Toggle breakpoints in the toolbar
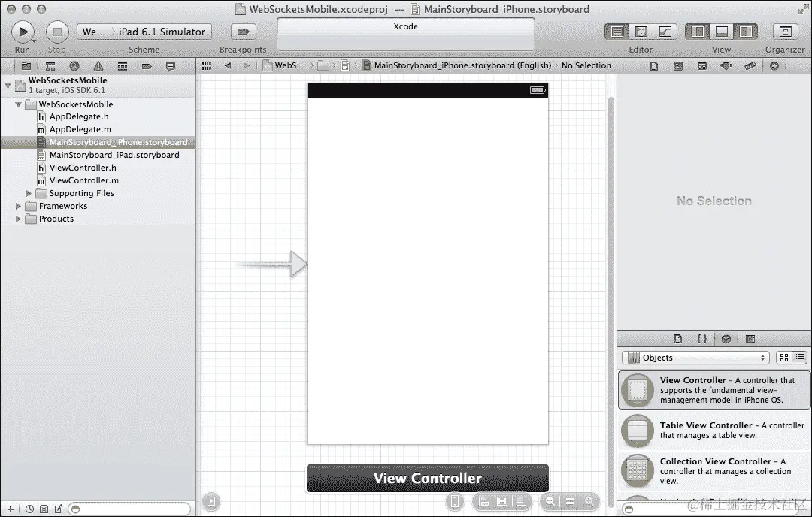812x517 pixels. pos(242,32)
